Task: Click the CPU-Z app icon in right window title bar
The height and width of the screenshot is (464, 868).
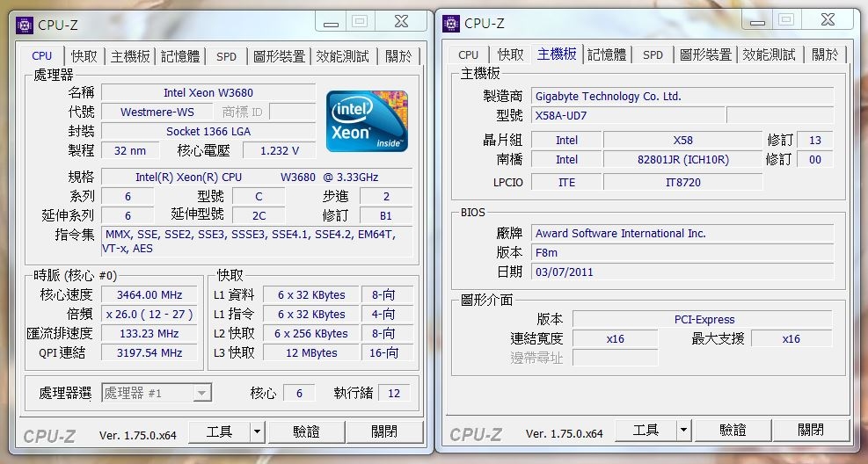Action: point(451,23)
